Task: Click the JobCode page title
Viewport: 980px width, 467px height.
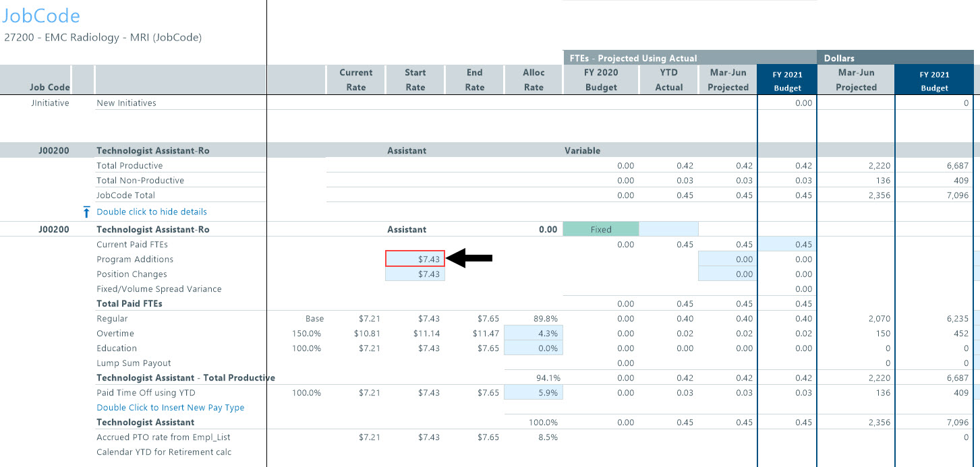Action: point(41,16)
